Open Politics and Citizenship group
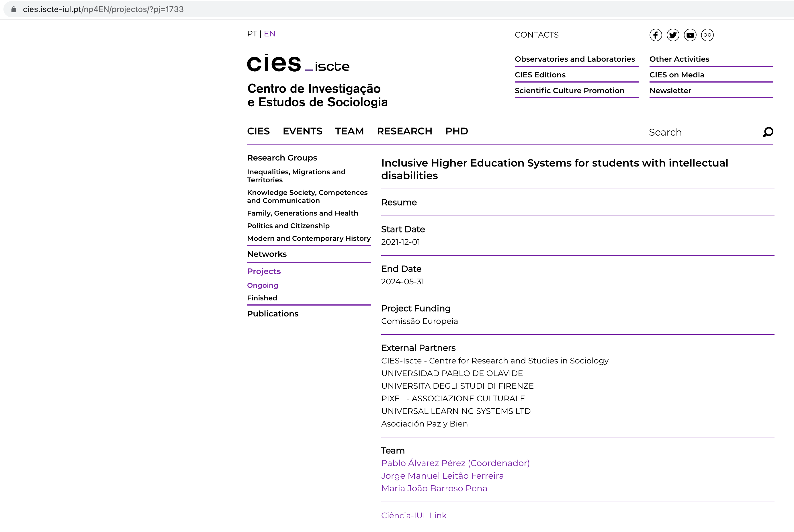The width and height of the screenshot is (794, 532). [288, 226]
